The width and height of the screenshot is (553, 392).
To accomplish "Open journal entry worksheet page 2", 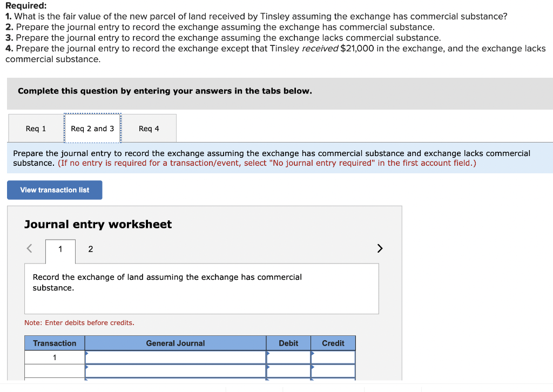I will pos(90,249).
